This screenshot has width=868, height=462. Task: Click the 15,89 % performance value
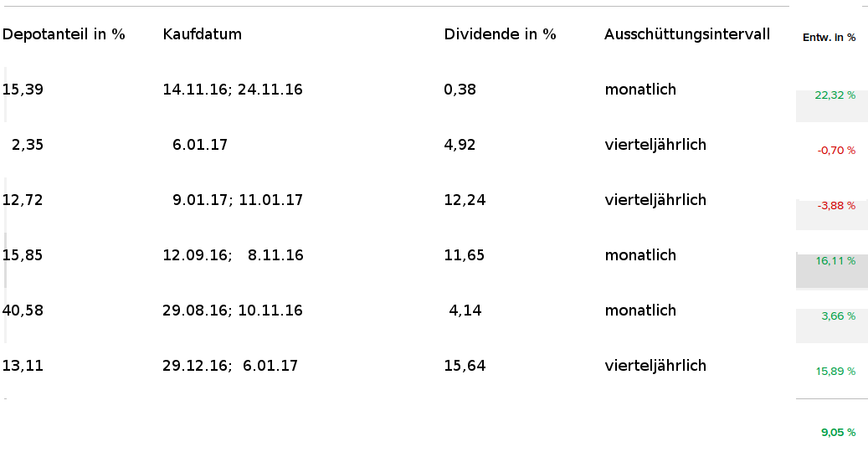[x=835, y=372]
